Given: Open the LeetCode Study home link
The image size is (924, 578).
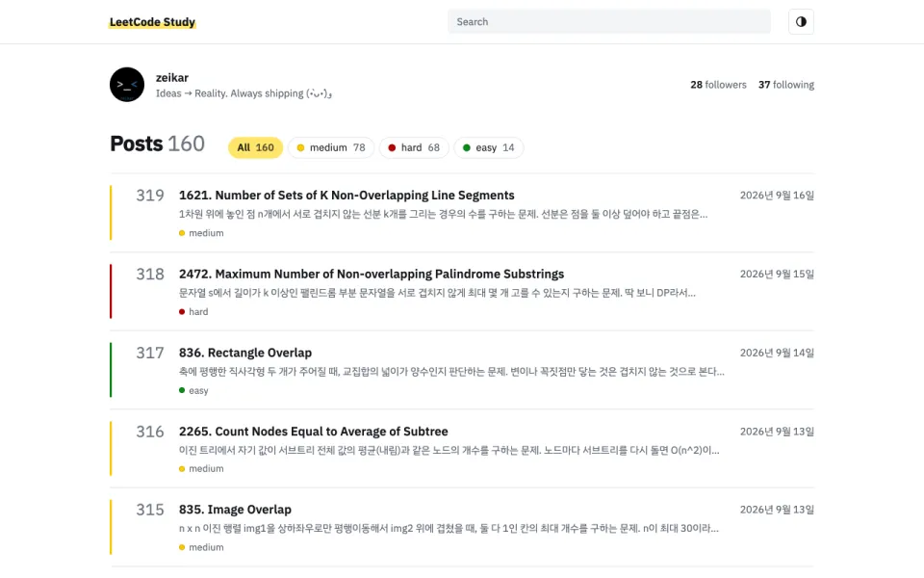Looking at the screenshot, I should [152, 22].
